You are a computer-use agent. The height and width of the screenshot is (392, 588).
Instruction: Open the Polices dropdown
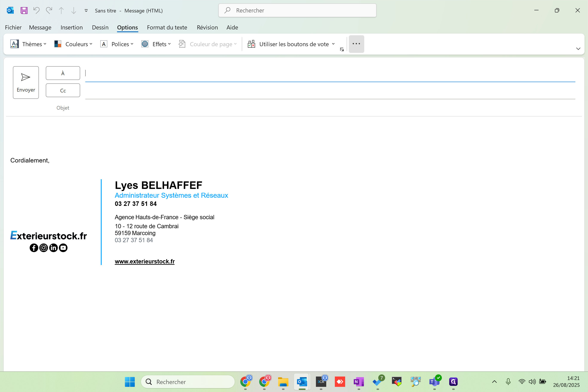click(x=117, y=44)
